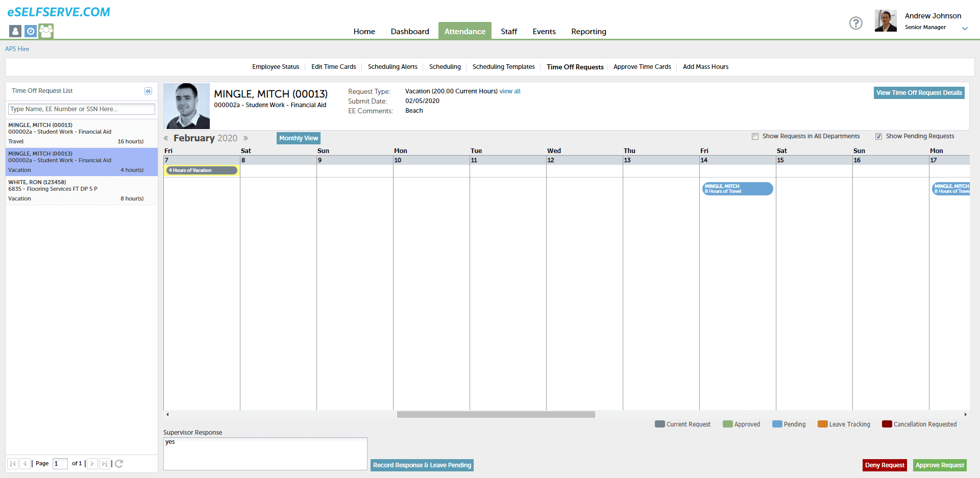The image size is (980, 478).
Task: Advance to March using the right chevron
Action: click(x=246, y=138)
